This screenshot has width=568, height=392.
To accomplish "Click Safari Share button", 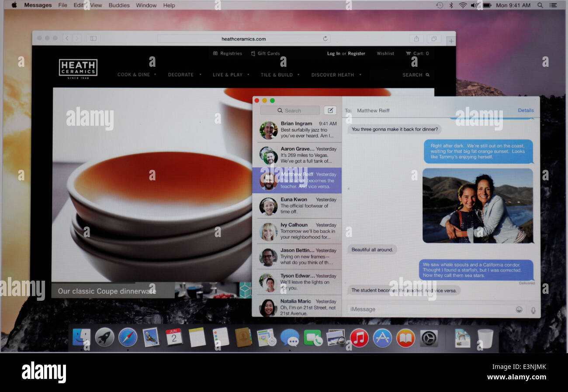I will point(416,39).
